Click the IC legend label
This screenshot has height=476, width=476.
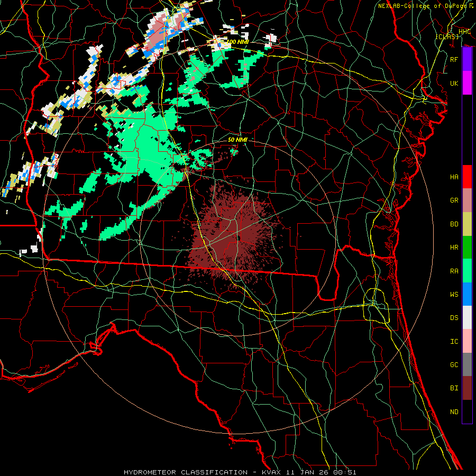point(454,342)
